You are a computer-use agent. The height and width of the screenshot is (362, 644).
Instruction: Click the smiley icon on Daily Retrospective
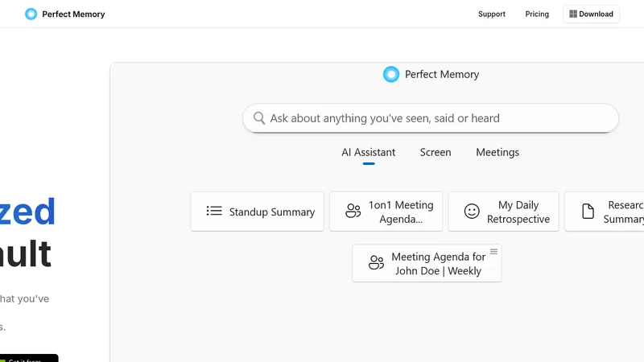pos(472,211)
